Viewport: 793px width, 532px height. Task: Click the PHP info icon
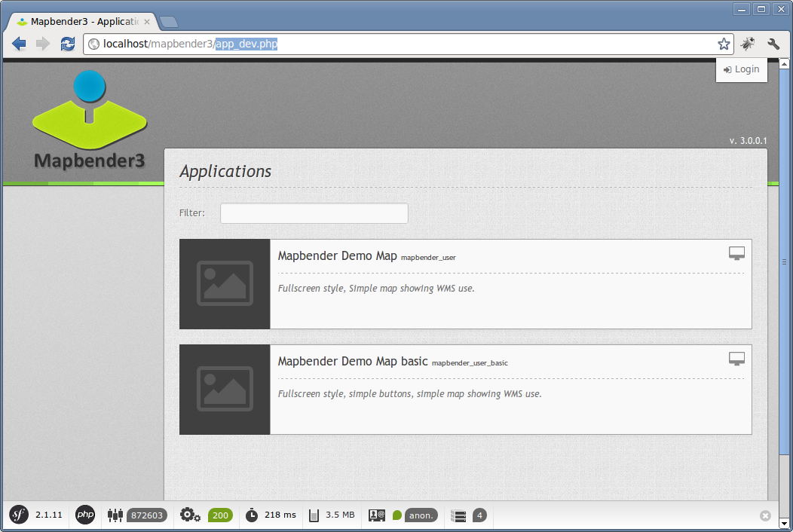point(85,515)
